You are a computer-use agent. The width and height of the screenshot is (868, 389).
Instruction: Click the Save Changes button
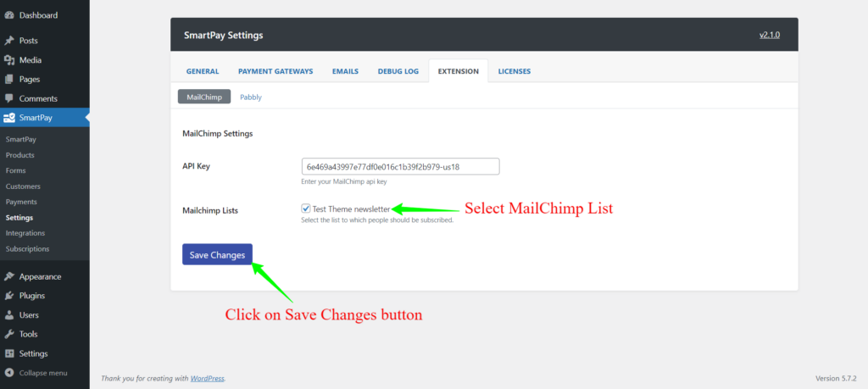(217, 254)
